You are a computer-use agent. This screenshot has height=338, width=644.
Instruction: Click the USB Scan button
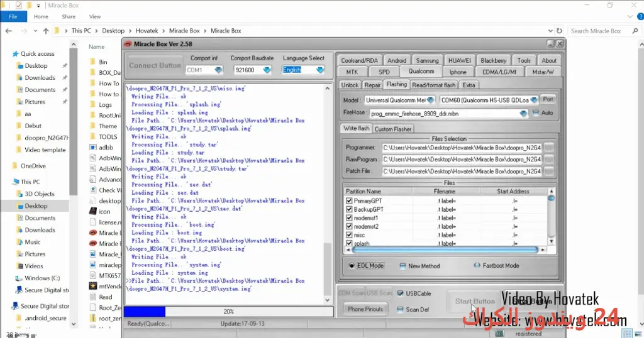pyautogui.click(x=379, y=293)
